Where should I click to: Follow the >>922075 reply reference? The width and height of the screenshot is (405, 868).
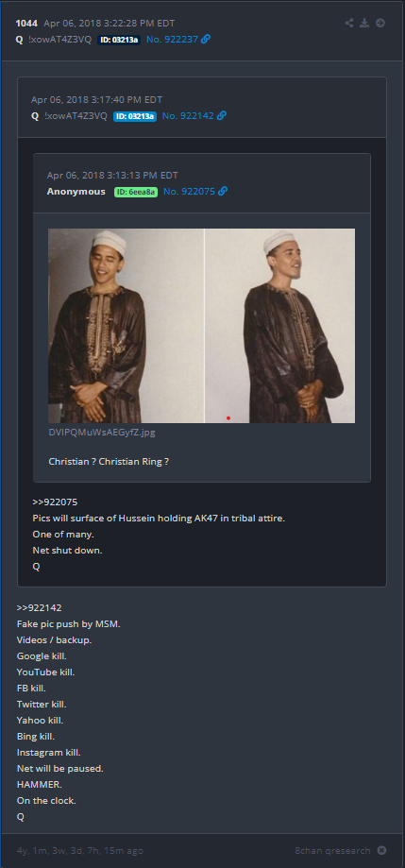pyautogui.click(x=55, y=502)
